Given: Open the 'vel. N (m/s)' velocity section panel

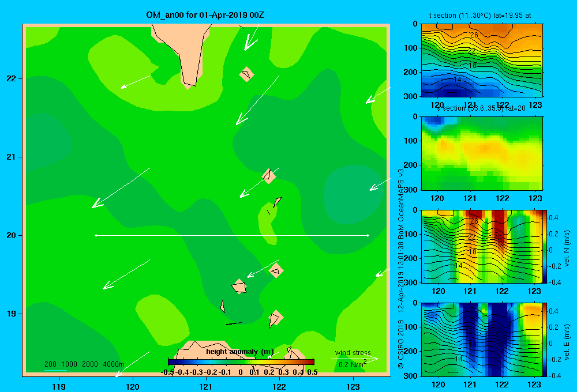Looking at the screenshot, I should click(x=482, y=246).
